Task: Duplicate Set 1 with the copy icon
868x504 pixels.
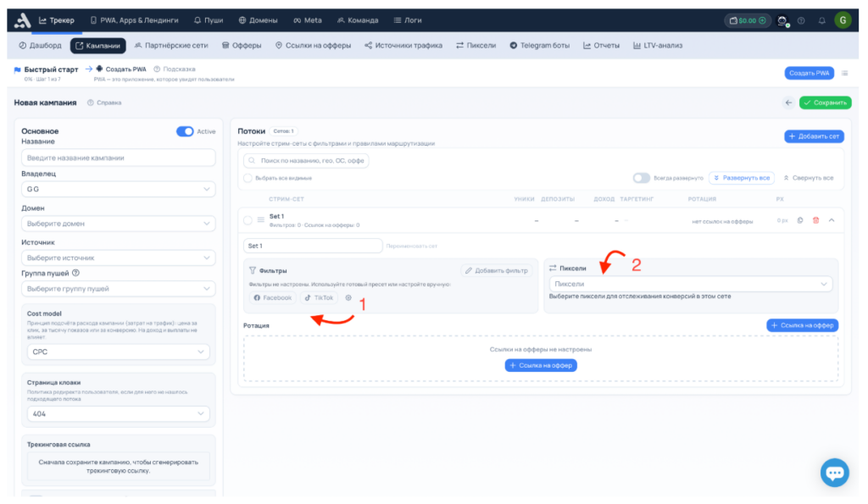Action: (800, 220)
